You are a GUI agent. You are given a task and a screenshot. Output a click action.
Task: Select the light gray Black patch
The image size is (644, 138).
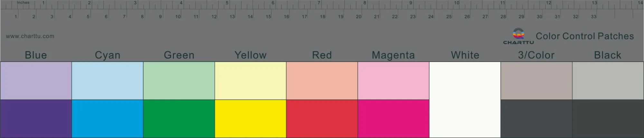point(608,81)
